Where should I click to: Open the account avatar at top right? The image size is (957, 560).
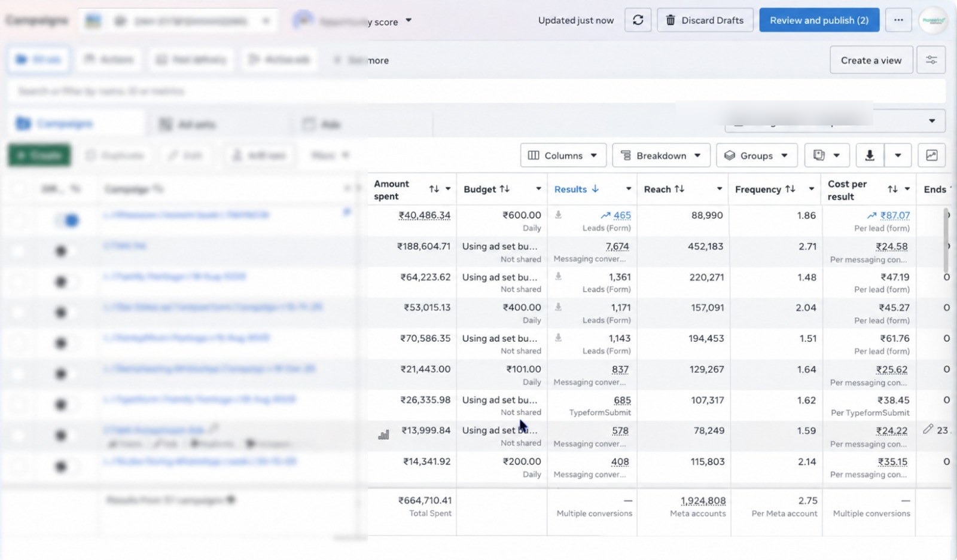933,20
